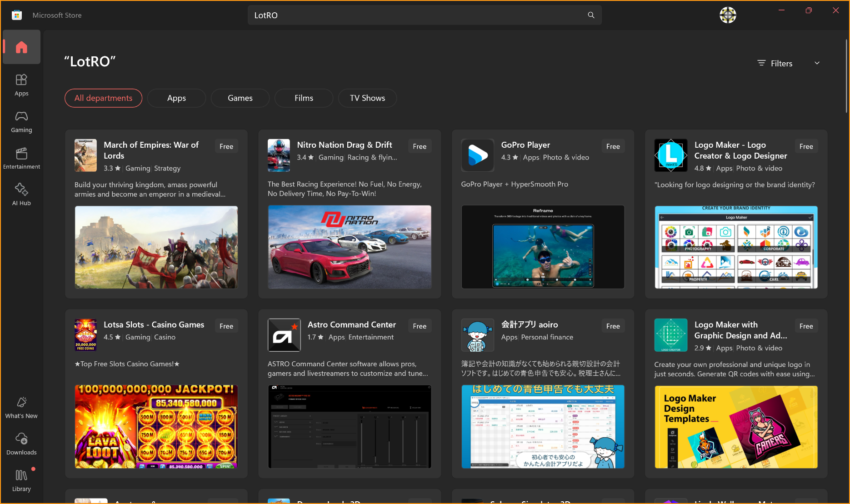The height and width of the screenshot is (504, 850).
Task: Click the Filters lines icon
Action: pyautogui.click(x=761, y=63)
